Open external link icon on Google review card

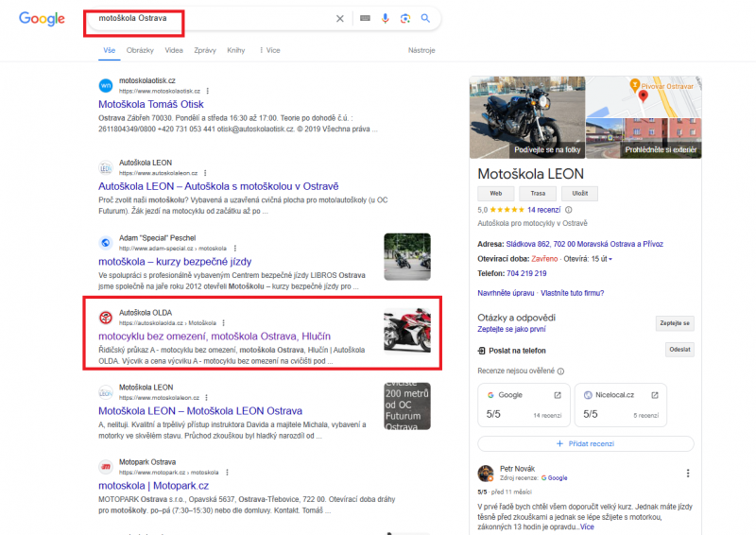[558, 395]
